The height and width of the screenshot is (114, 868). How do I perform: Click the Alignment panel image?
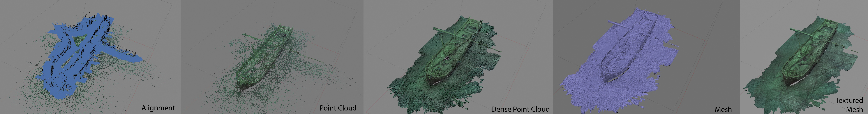(91, 57)
